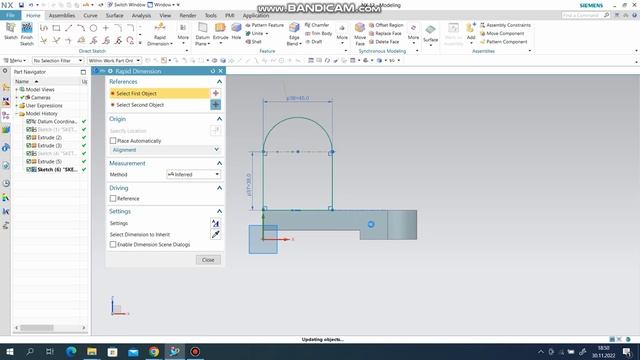Viewport: 640px width, 360px height.
Task: Click Finish Sketch icon
Action: pos(27,29)
